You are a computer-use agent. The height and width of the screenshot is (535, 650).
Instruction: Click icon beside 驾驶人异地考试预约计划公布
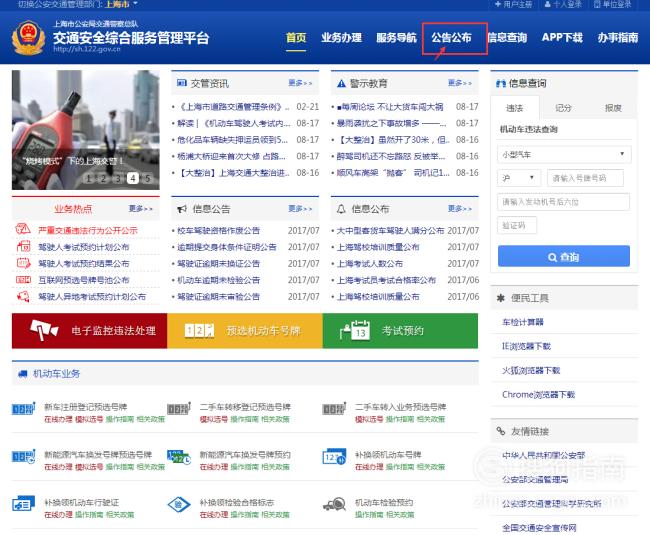click(23, 296)
